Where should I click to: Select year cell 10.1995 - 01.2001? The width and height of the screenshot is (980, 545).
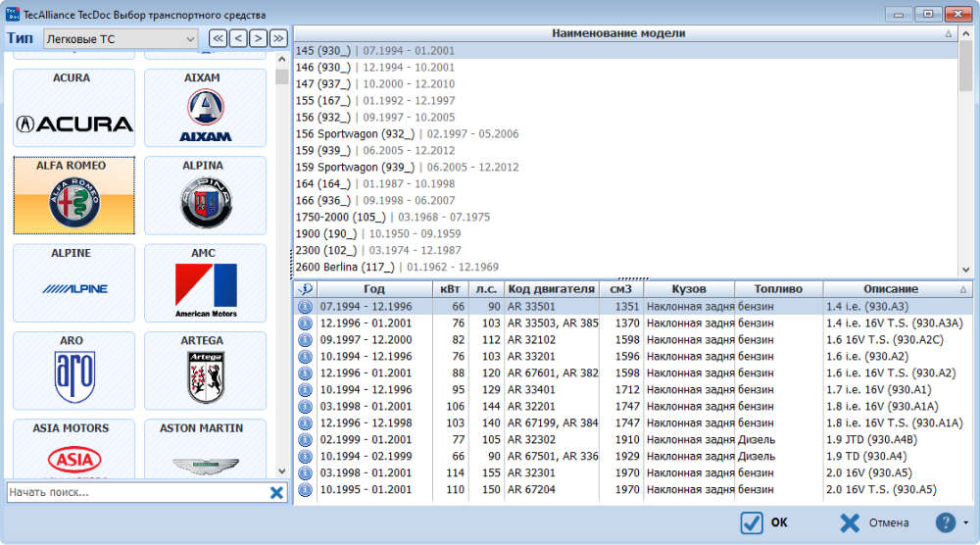click(374, 489)
